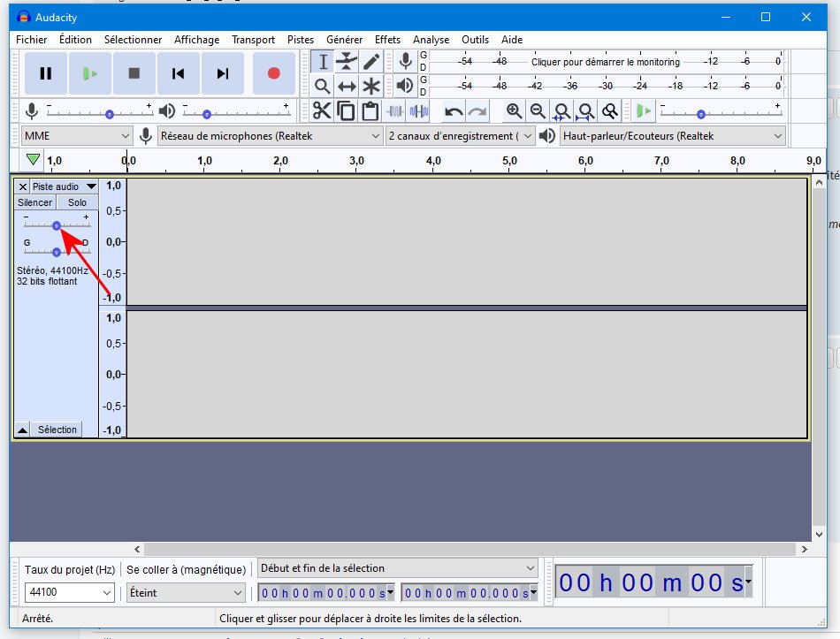Silence the selected audio
Viewport: 840px width, 639px height.
point(419,110)
